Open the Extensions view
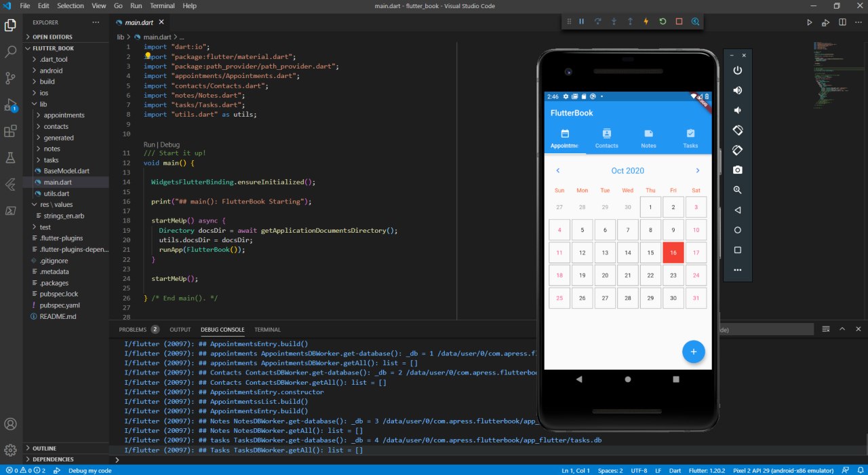The height and width of the screenshot is (475, 868). pos(10,132)
